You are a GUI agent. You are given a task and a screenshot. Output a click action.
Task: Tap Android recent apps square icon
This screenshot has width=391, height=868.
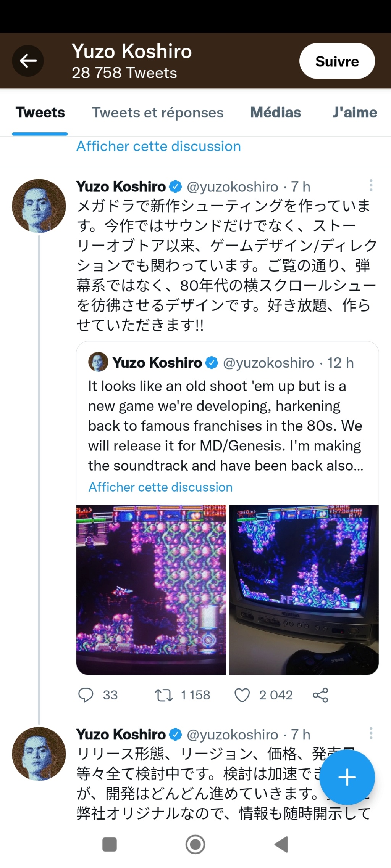pos(110,844)
